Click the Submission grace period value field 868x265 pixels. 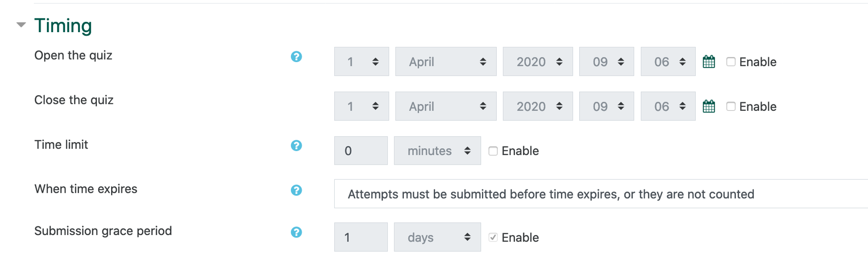click(360, 237)
